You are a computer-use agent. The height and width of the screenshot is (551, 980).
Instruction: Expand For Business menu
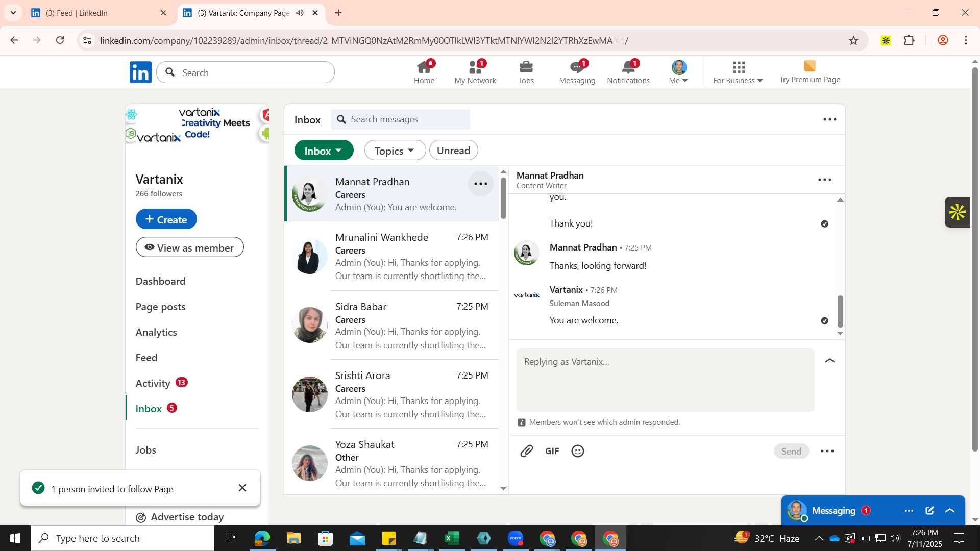(x=738, y=72)
